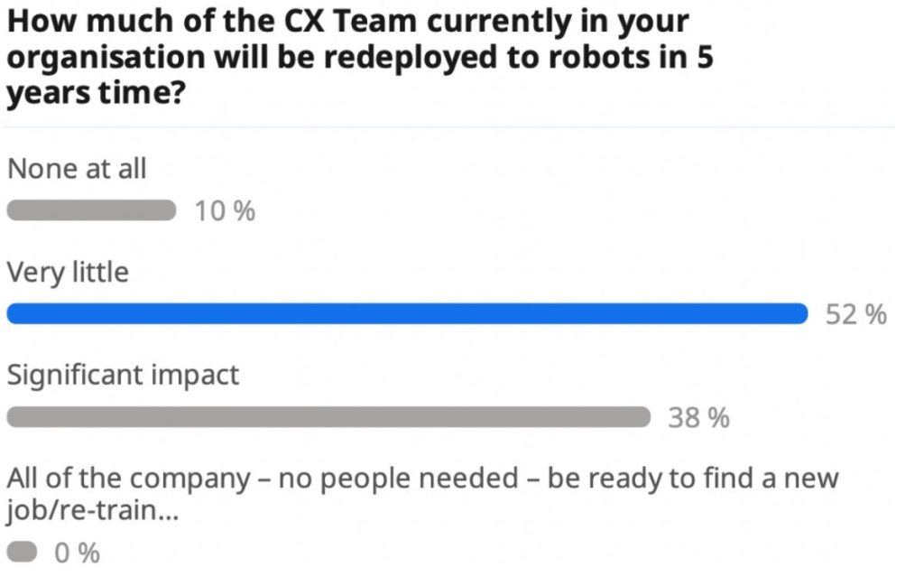The height and width of the screenshot is (586, 924).
Task: Click the horizontal divider under the question
Action: pos(448,126)
